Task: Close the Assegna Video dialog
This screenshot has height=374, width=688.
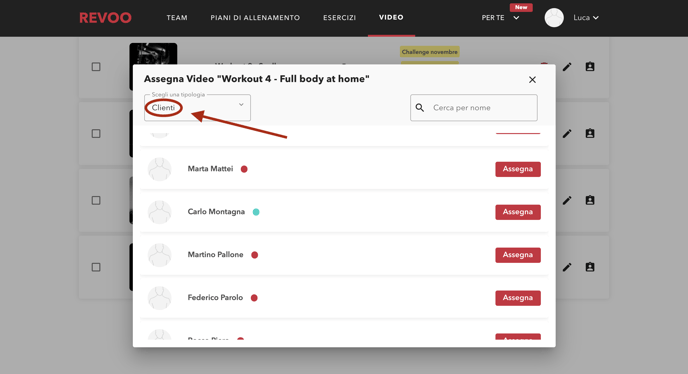Action: [532, 79]
